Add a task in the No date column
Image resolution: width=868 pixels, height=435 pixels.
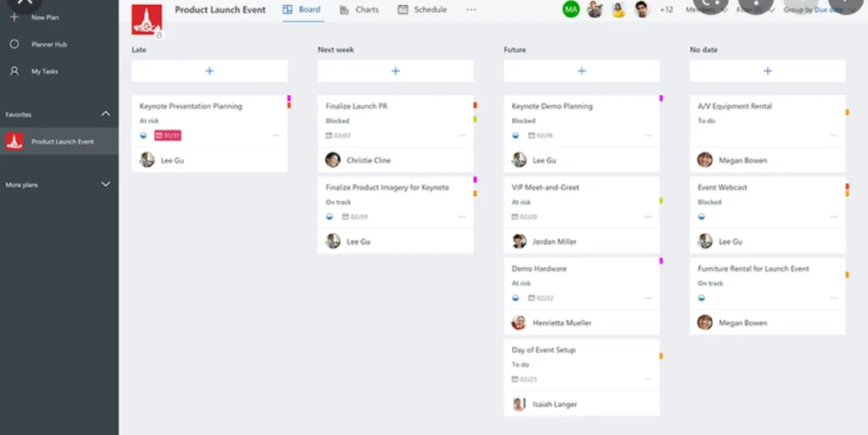(767, 71)
